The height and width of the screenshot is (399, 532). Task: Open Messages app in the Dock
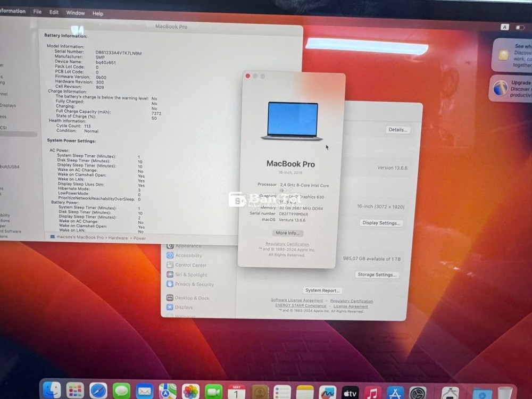[x=121, y=392]
